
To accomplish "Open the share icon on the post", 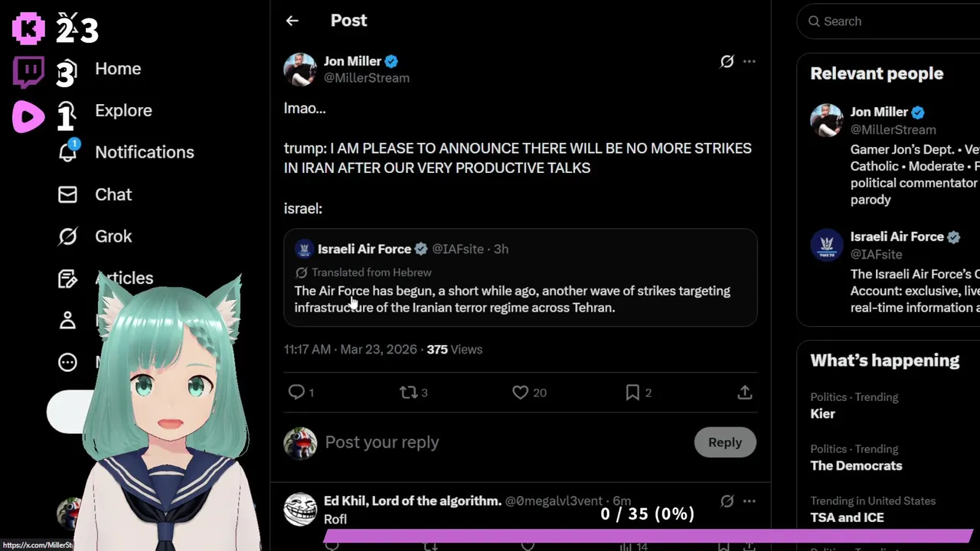I will point(744,393).
